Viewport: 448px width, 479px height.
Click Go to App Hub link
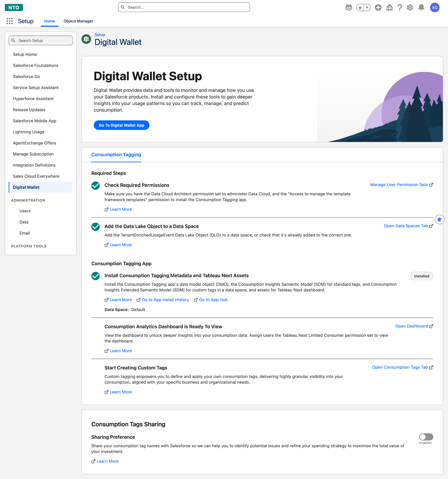tap(211, 300)
